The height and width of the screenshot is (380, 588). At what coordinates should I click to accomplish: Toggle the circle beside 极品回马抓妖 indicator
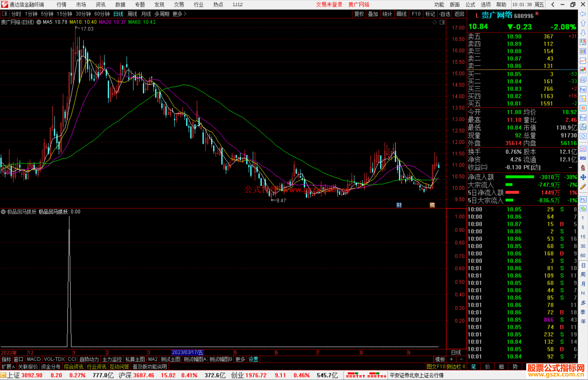(x=3, y=212)
